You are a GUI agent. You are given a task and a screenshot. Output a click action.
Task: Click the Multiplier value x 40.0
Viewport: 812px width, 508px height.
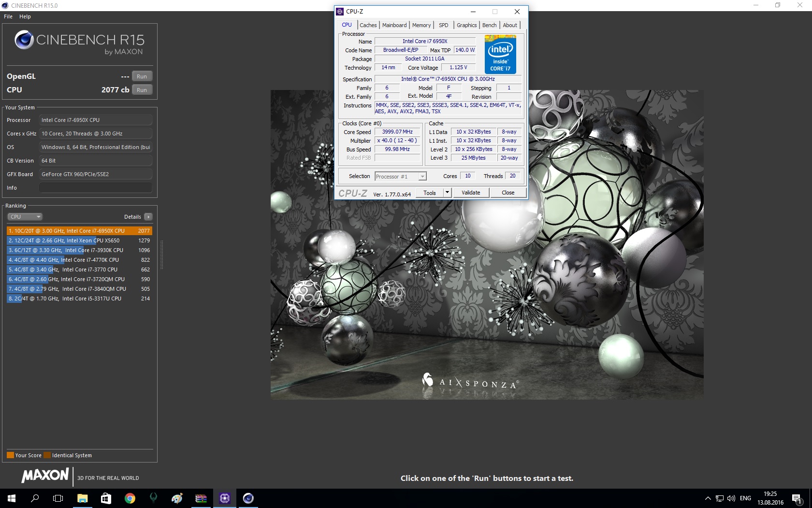(x=397, y=140)
